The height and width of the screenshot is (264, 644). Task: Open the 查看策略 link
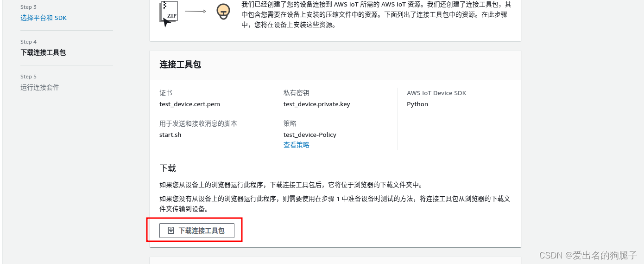pos(297,145)
